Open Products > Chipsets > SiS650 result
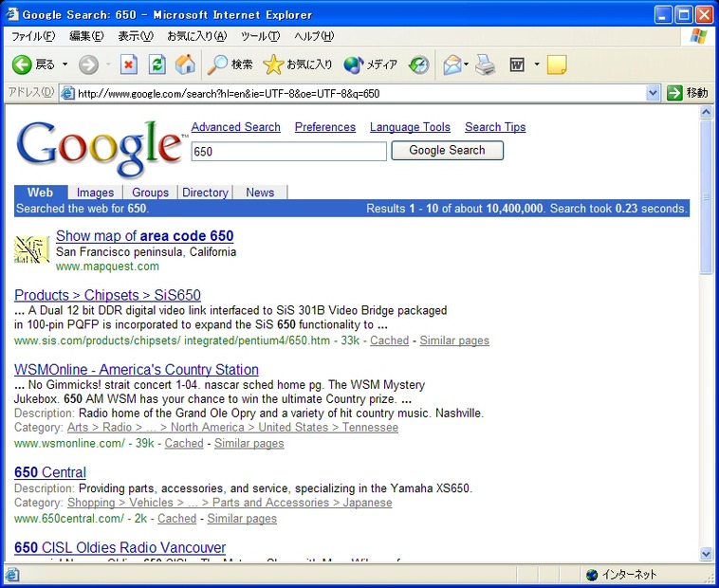The height and width of the screenshot is (588, 719). tap(108, 295)
